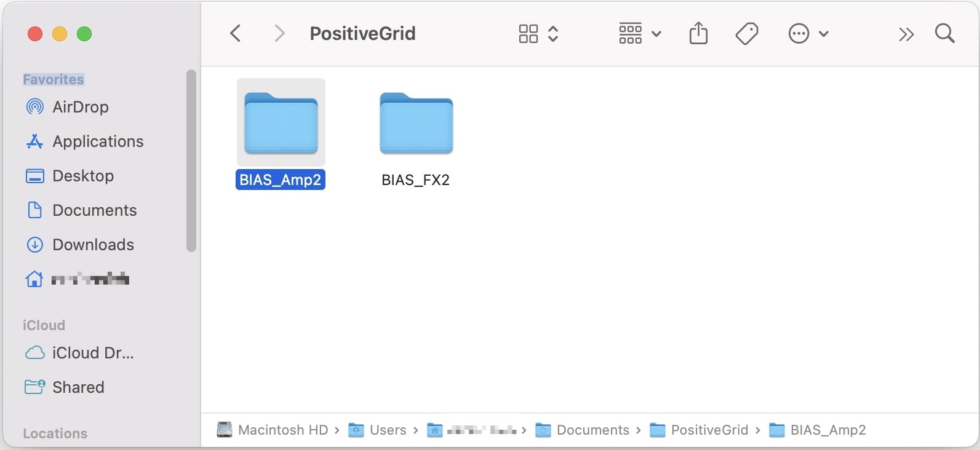The height and width of the screenshot is (450, 980).
Task: Click the Share toolbar icon
Action: (x=698, y=33)
